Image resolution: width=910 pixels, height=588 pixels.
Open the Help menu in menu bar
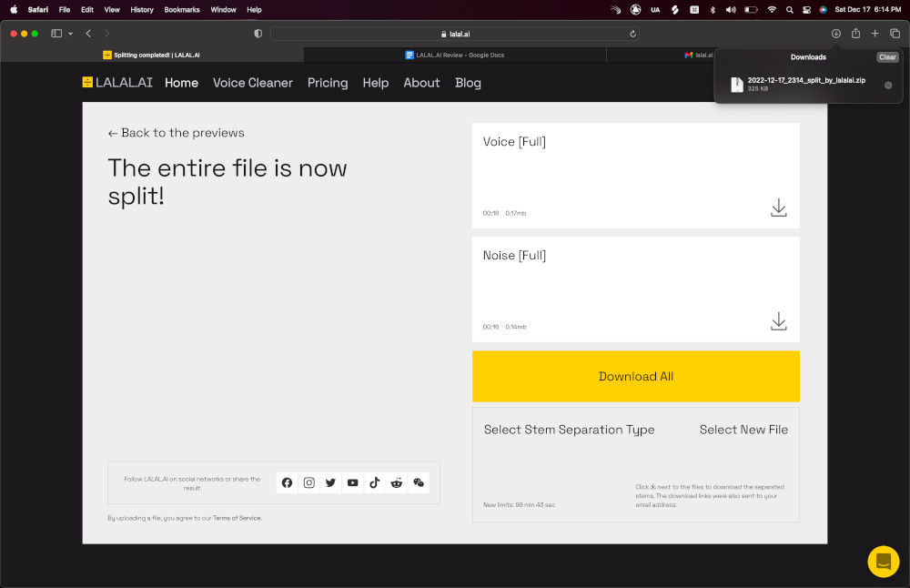pos(254,10)
